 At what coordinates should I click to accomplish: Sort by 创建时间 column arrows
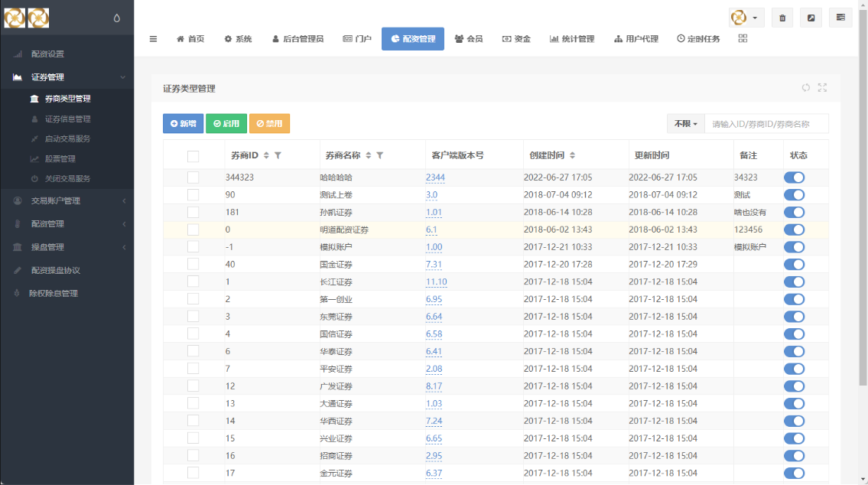(x=572, y=155)
